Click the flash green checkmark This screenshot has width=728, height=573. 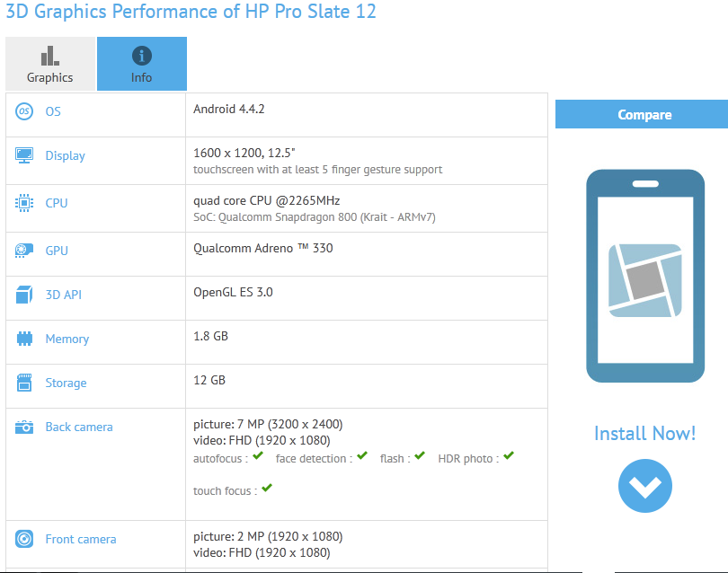tap(420, 455)
